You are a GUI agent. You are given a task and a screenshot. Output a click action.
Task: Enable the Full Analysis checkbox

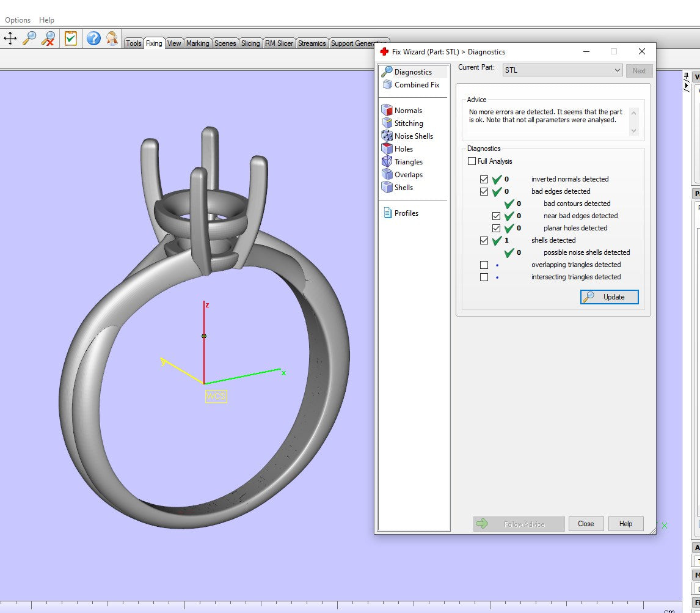click(472, 161)
